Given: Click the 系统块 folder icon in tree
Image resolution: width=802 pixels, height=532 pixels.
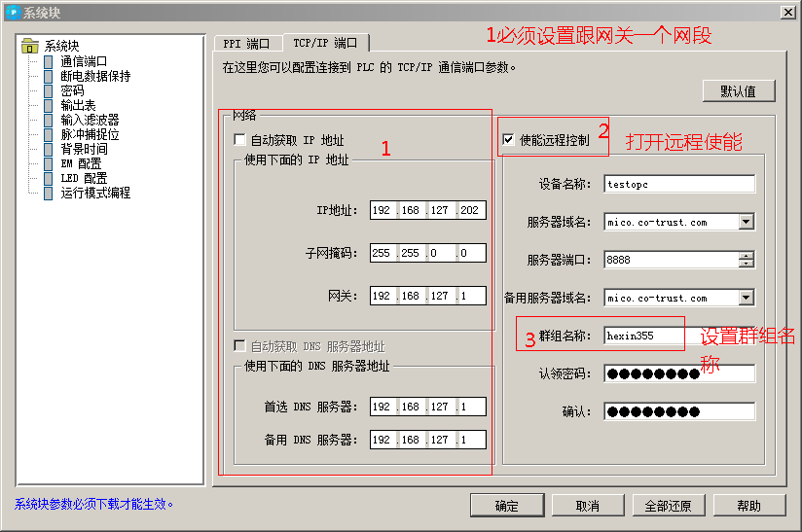Looking at the screenshot, I should pyautogui.click(x=30, y=46).
